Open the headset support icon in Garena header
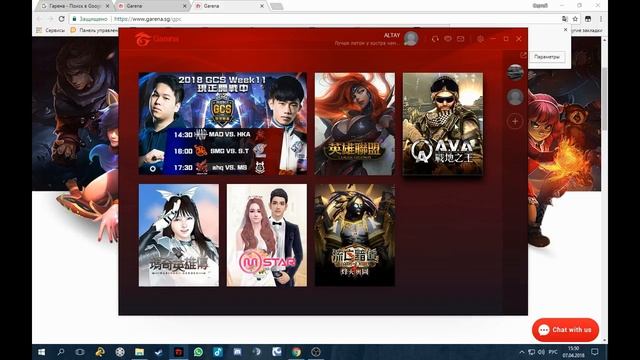The image size is (640, 360). (435, 39)
